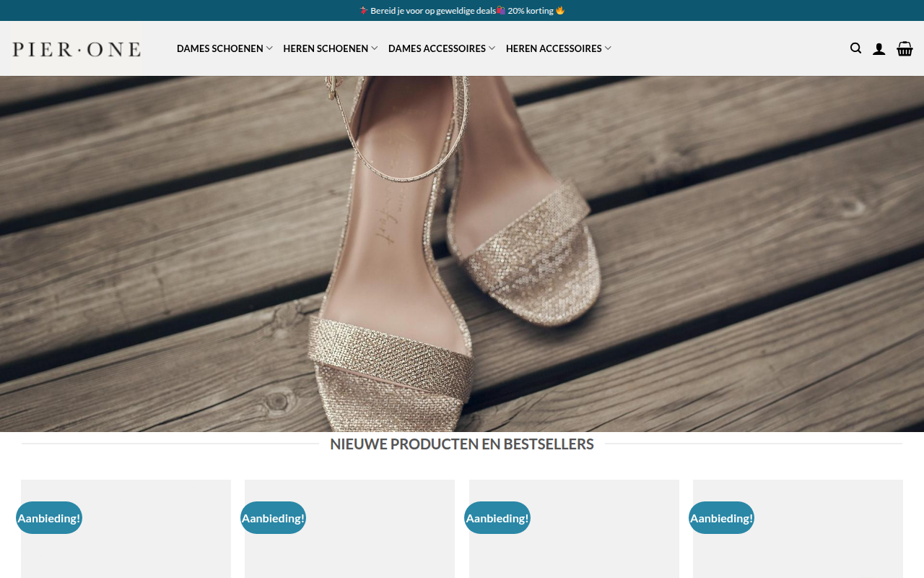Viewport: 924px width, 578px height.
Task: Click Aanbieding badge on third product card
Action: point(497,518)
